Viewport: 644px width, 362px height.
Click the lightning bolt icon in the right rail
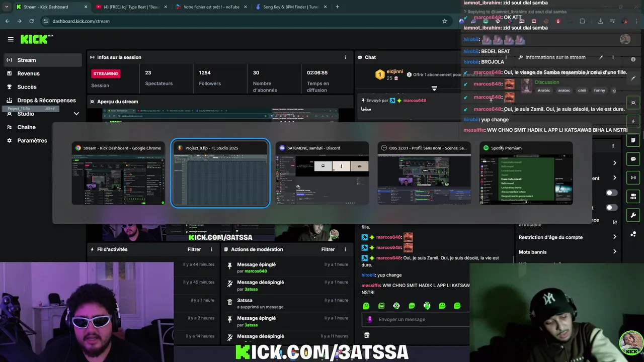[633, 121]
